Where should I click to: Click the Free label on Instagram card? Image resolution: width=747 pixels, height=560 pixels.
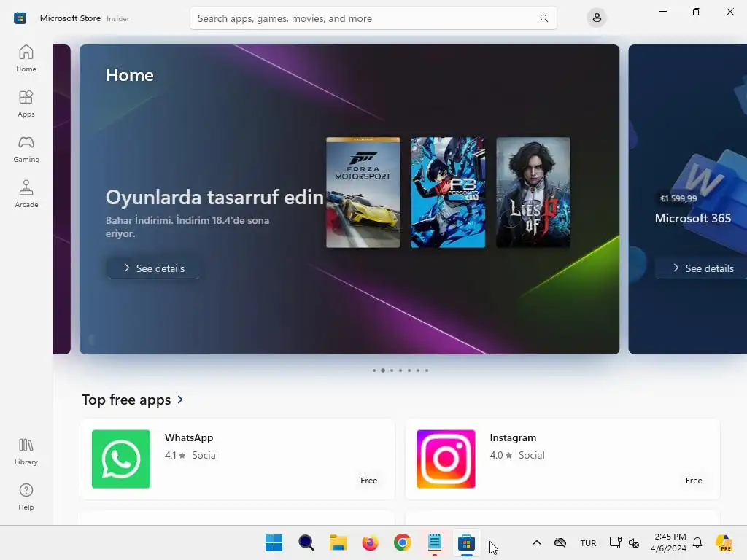(694, 481)
